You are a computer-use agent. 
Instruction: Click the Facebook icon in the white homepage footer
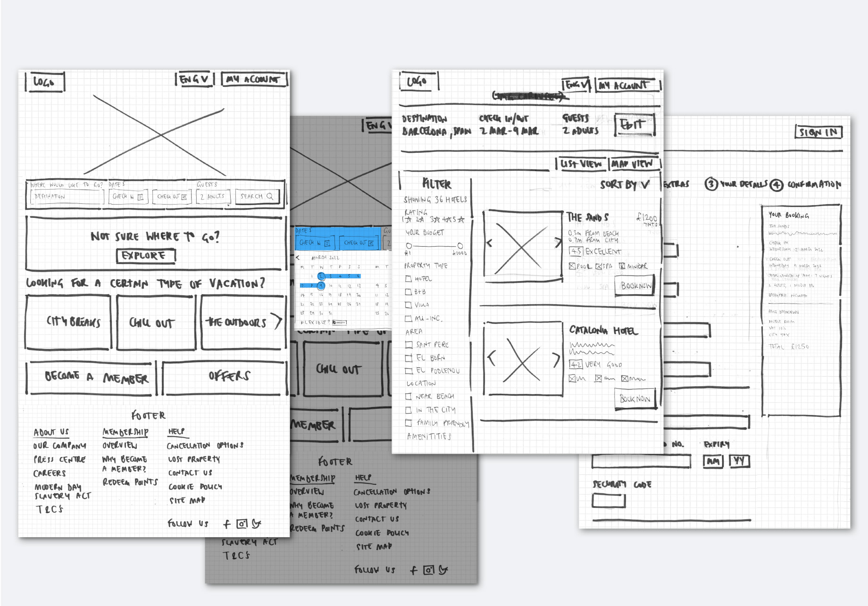(x=227, y=524)
